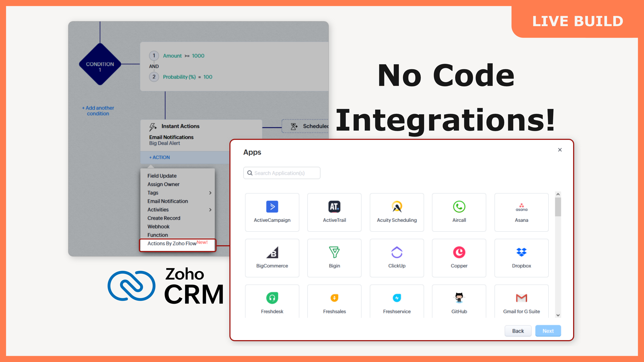Choose Assign Owner from action menu
Viewport: 644px width, 362px height.
point(163,184)
